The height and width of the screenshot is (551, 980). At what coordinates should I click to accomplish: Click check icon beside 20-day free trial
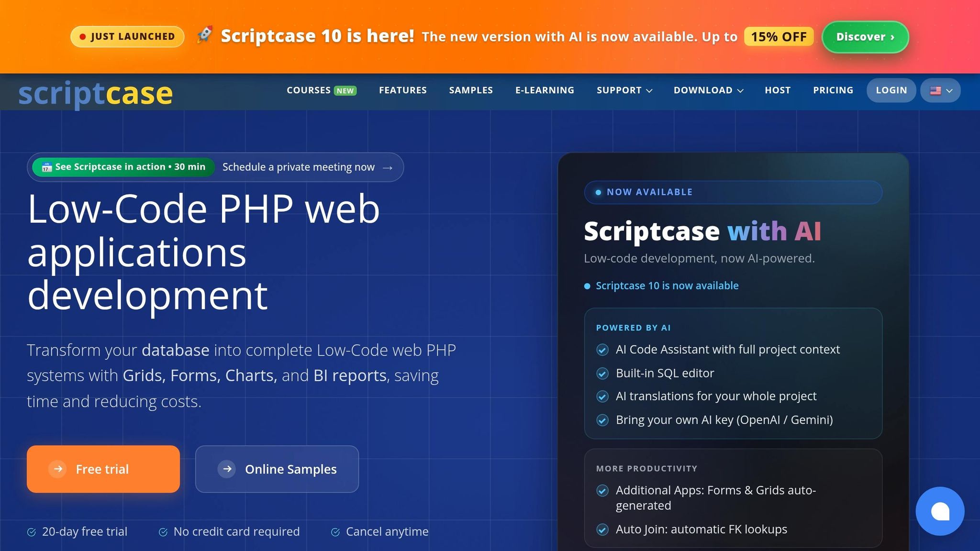pos(32,532)
